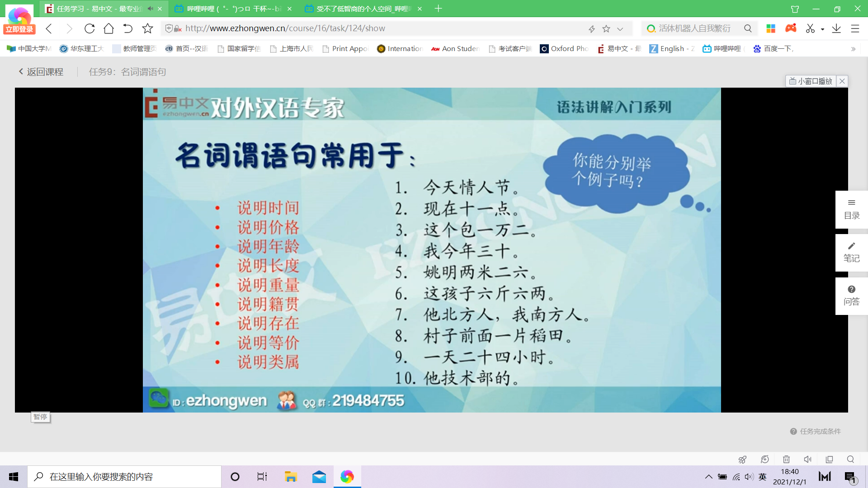Toggle the browser status bar mute speaker

click(807, 459)
